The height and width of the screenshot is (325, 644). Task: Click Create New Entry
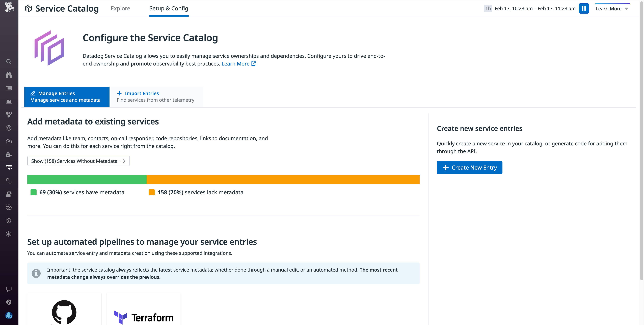coord(469,167)
